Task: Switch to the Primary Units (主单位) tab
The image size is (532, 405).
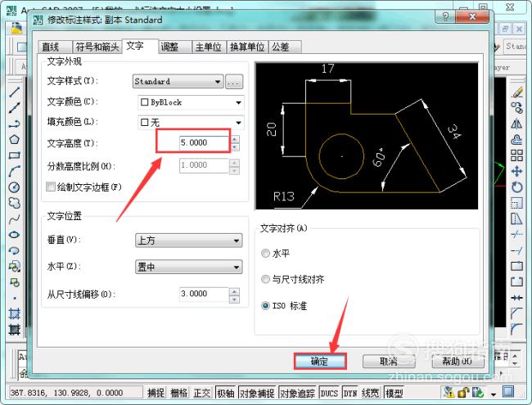Action: pyautogui.click(x=210, y=47)
